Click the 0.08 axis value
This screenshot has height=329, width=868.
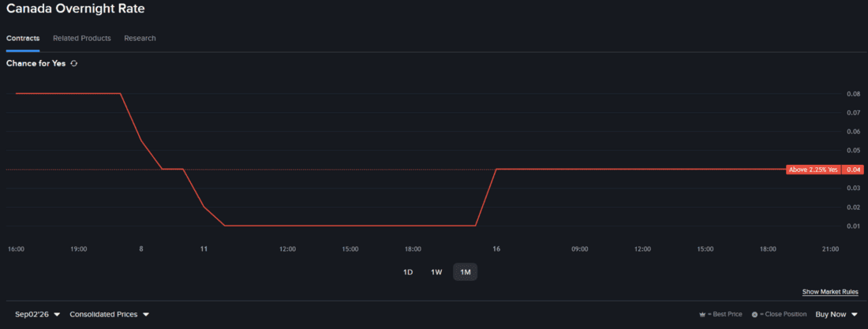pyautogui.click(x=853, y=94)
